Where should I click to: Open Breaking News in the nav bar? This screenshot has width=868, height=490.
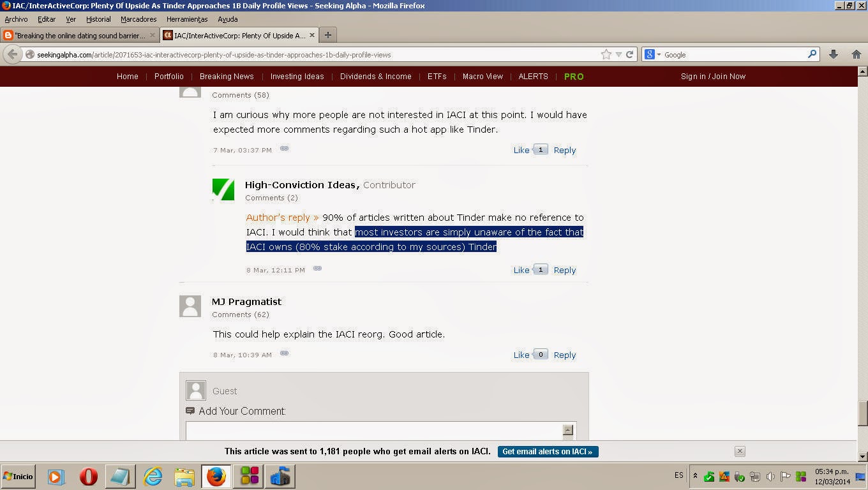click(227, 76)
